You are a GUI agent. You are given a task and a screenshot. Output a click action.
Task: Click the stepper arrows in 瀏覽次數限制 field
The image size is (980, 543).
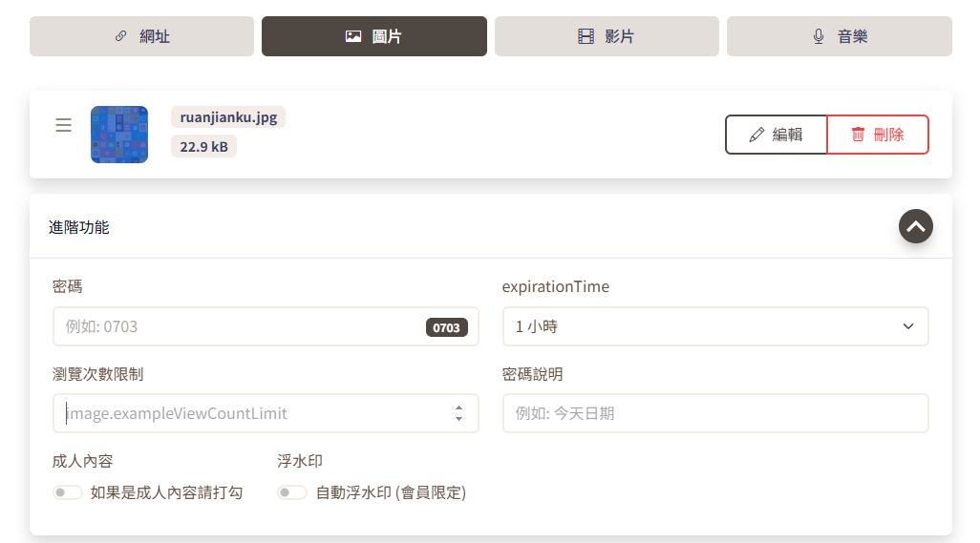click(x=458, y=413)
